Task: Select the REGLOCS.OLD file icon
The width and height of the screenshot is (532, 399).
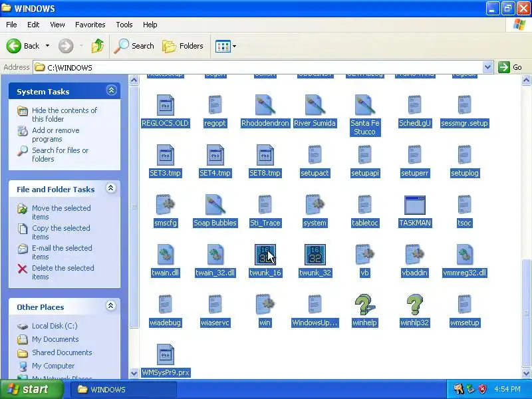Action: pos(165,105)
